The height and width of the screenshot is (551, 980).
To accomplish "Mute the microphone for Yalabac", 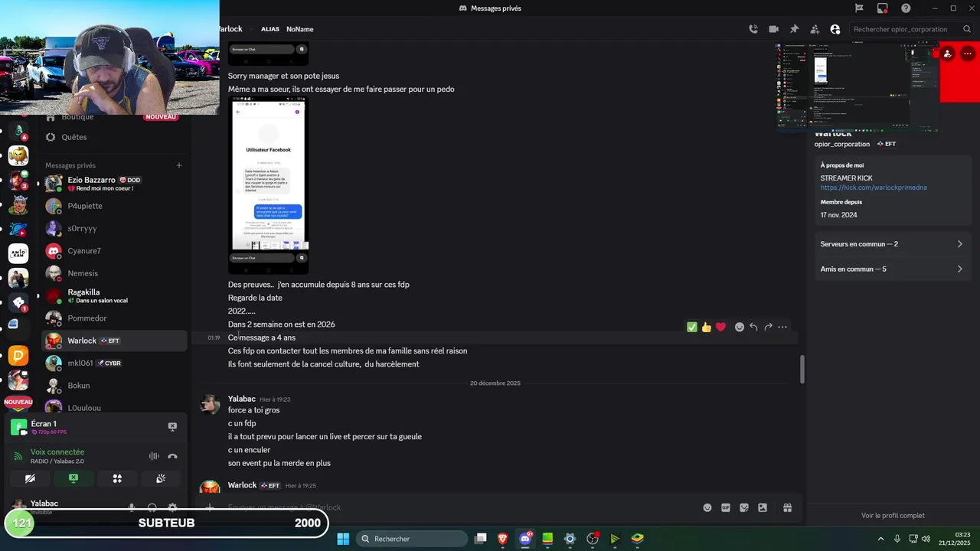I will [132, 507].
